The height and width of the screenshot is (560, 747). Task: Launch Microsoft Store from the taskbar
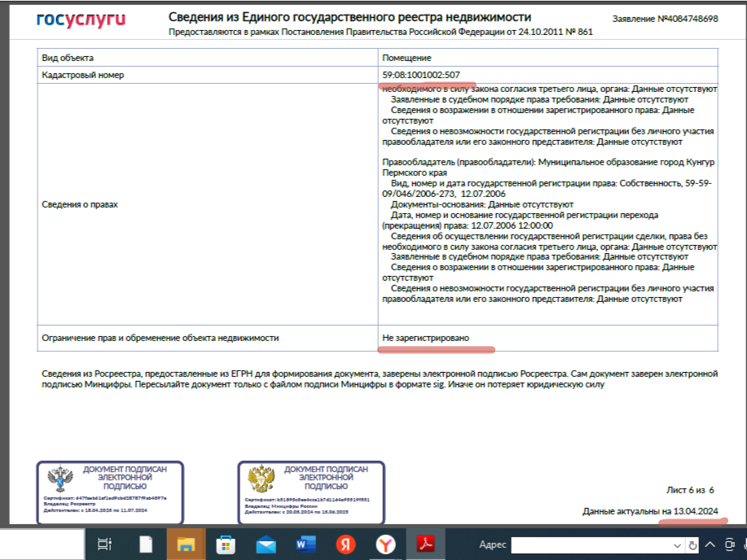coord(226,545)
